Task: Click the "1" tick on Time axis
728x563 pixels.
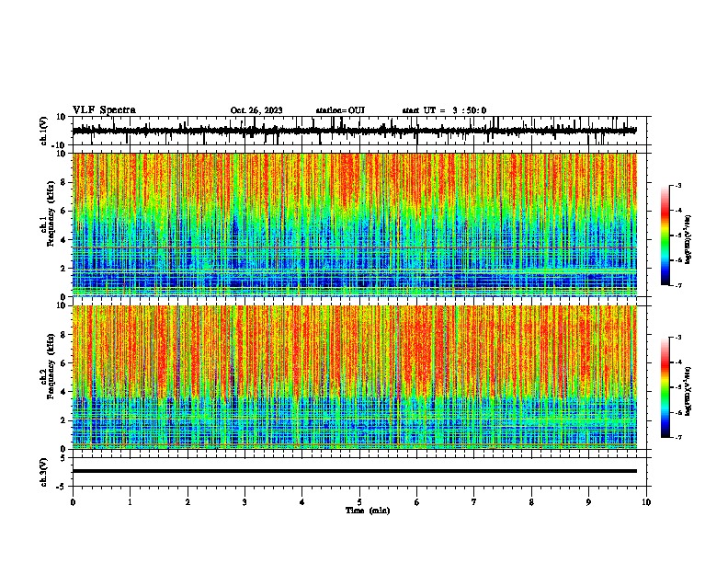Action: 130,502
